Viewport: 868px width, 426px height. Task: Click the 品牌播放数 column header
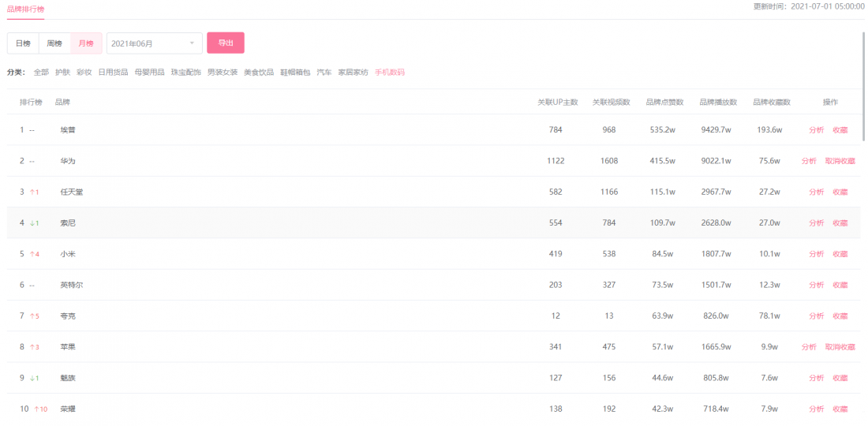coord(718,103)
